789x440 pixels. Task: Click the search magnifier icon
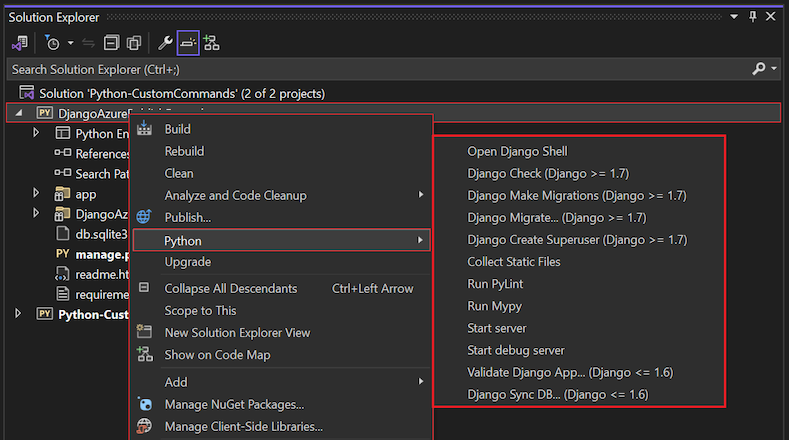[x=758, y=68]
